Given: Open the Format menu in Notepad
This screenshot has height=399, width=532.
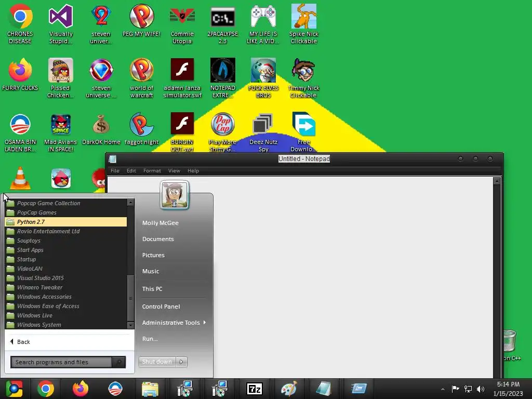Looking at the screenshot, I should coord(152,170).
